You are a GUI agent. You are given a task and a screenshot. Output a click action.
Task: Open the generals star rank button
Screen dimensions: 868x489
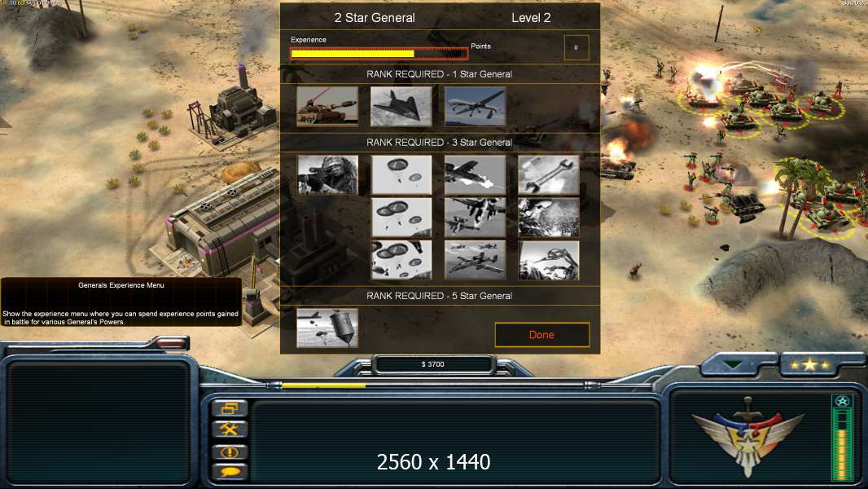[810, 365]
